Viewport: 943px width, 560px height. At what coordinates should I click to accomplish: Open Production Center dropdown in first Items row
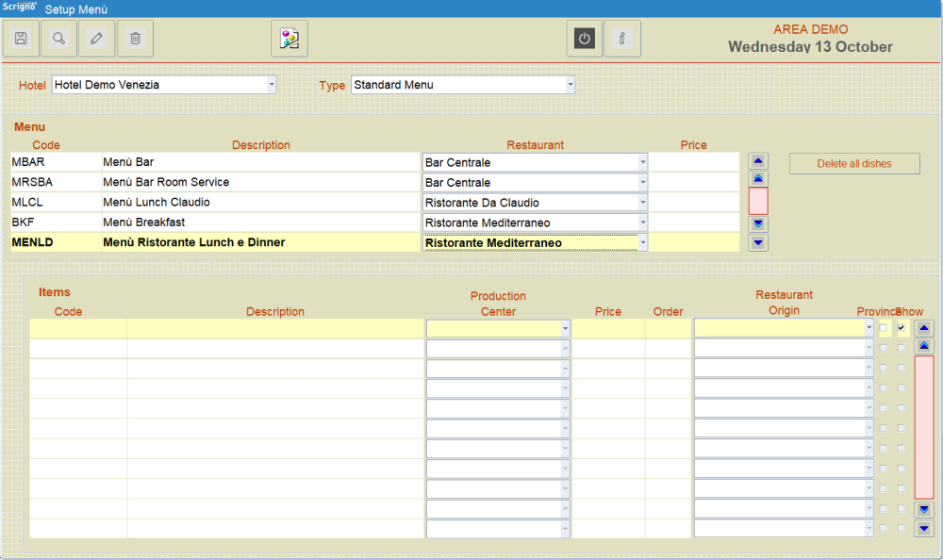point(565,329)
